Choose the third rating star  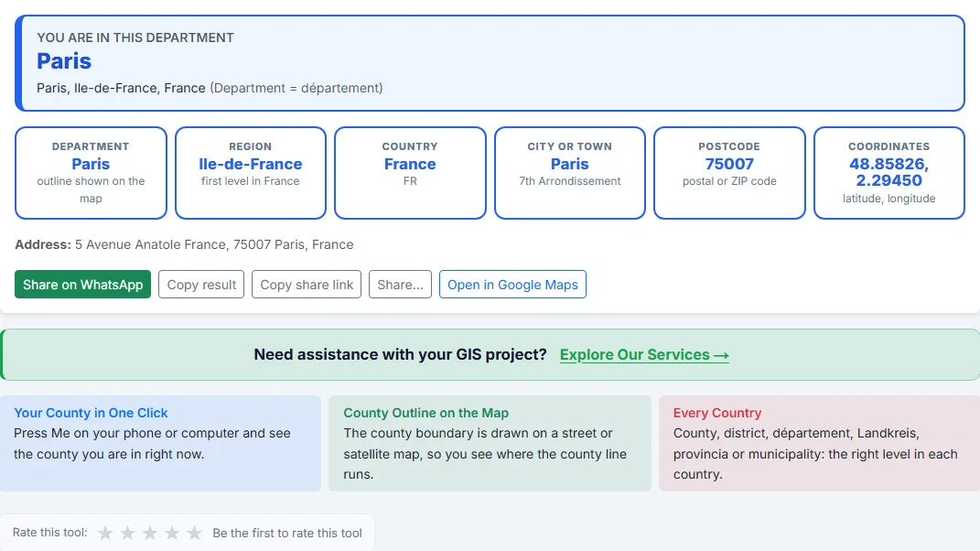(x=150, y=533)
